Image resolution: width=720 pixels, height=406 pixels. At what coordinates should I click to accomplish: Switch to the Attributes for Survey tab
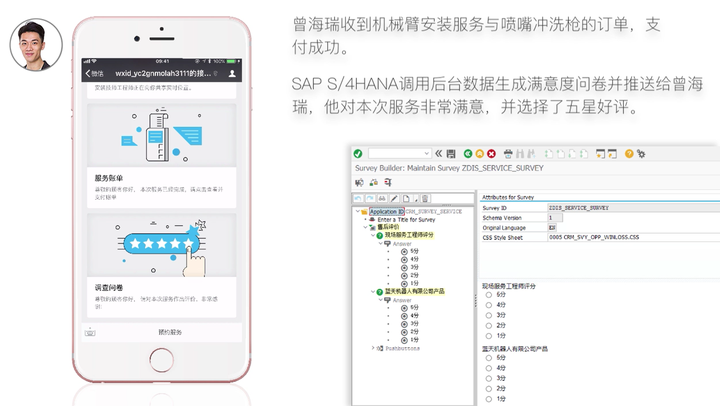pyautogui.click(x=508, y=197)
